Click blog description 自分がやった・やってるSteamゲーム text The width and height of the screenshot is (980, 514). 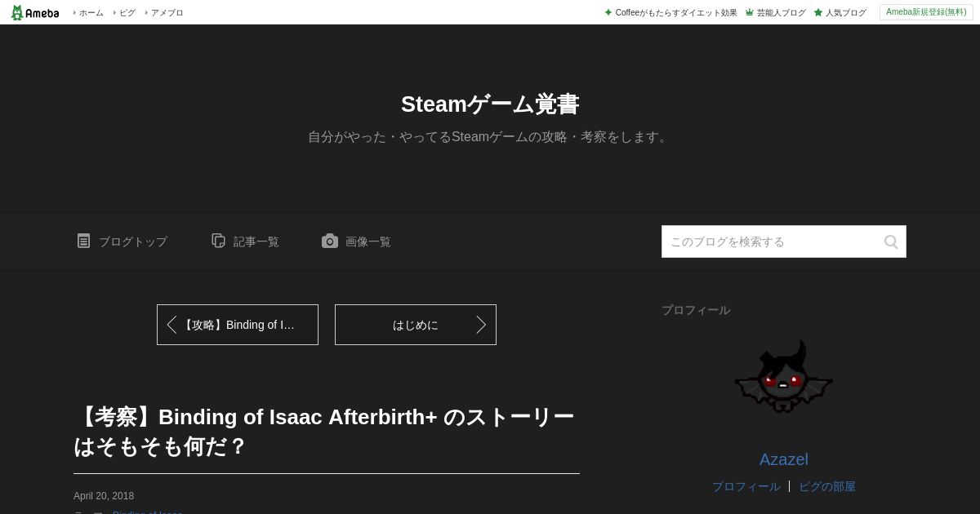click(490, 137)
